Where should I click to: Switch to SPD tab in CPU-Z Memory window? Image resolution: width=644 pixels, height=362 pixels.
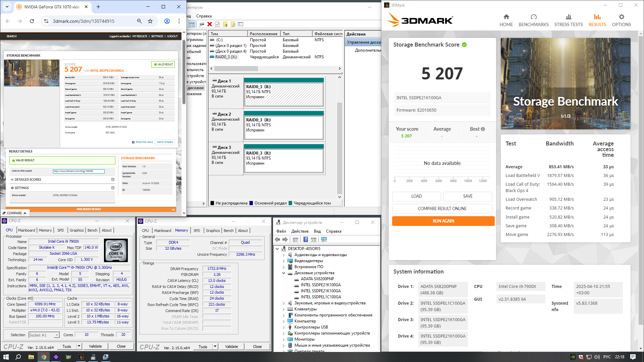coord(197,231)
